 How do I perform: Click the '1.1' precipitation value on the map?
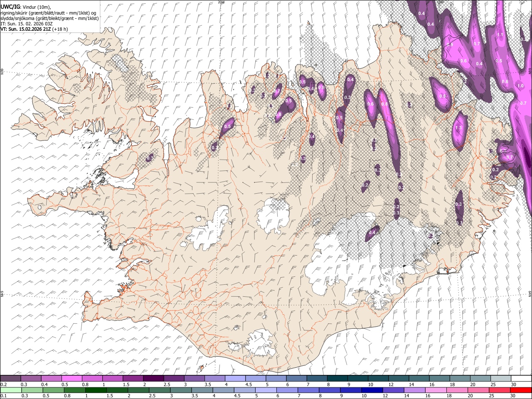[x=500, y=35]
